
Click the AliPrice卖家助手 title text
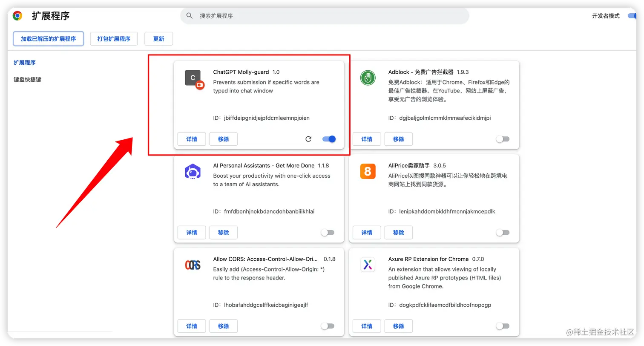pyautogui.click(x=409, y=165)
